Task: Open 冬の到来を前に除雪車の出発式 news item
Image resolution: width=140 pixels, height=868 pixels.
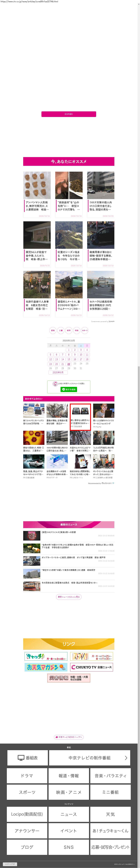Action: (69, 586)
